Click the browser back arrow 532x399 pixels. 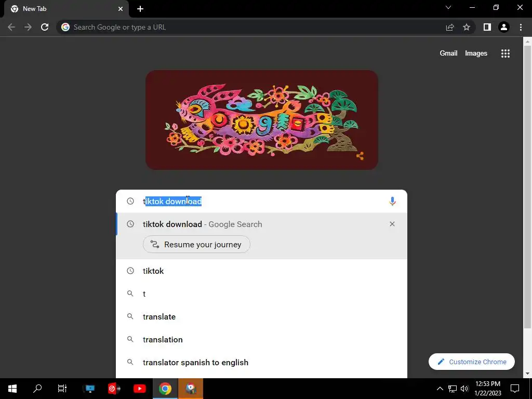[11, 27]
